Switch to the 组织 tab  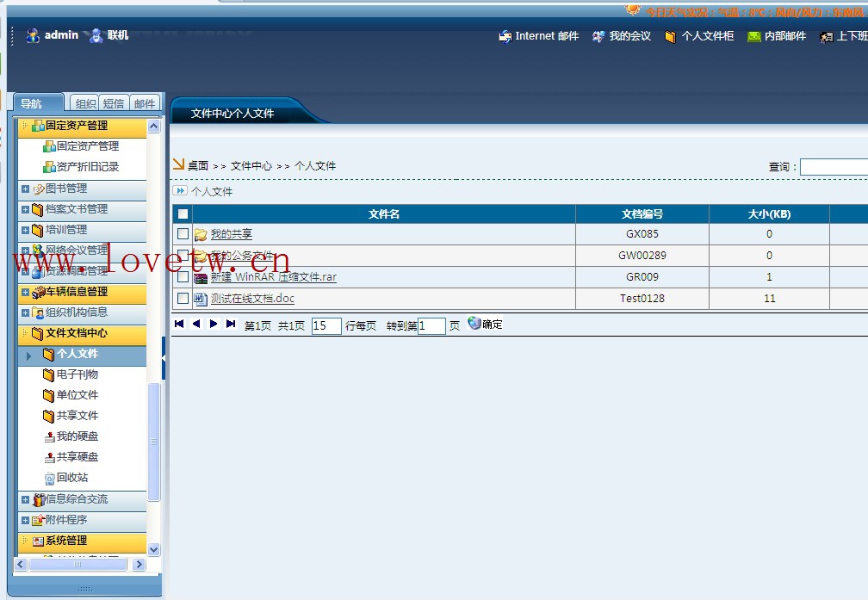[x=85, y=103]
